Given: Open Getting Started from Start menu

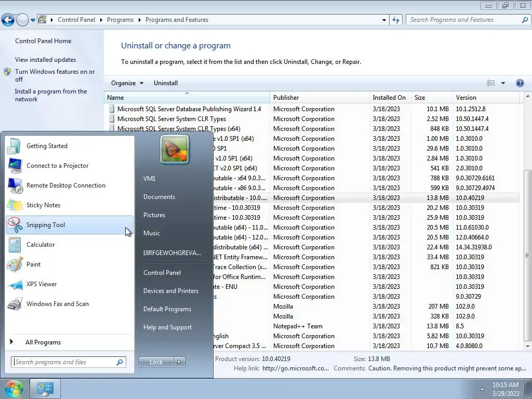Looking at the screenshot, I should pyautogui.click(x=70, y=146).
